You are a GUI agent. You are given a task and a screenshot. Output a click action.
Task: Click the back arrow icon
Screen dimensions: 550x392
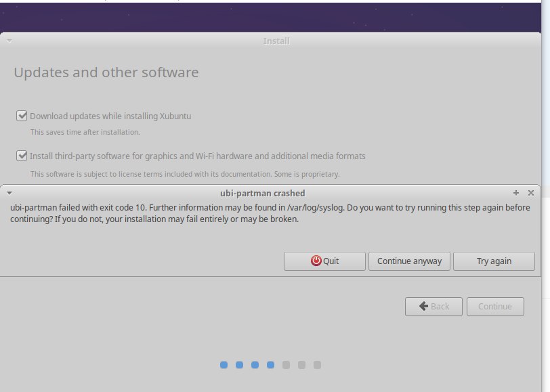[424, 306]
